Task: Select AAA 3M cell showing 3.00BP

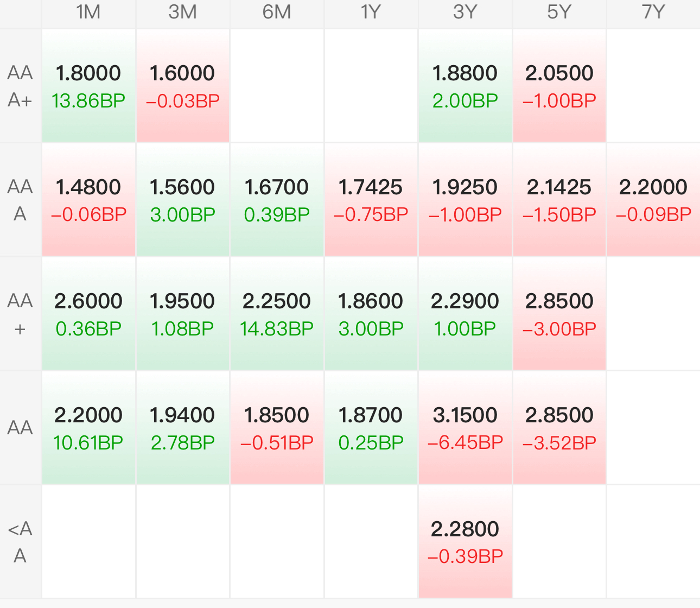Action: click(x=183, y=200)
